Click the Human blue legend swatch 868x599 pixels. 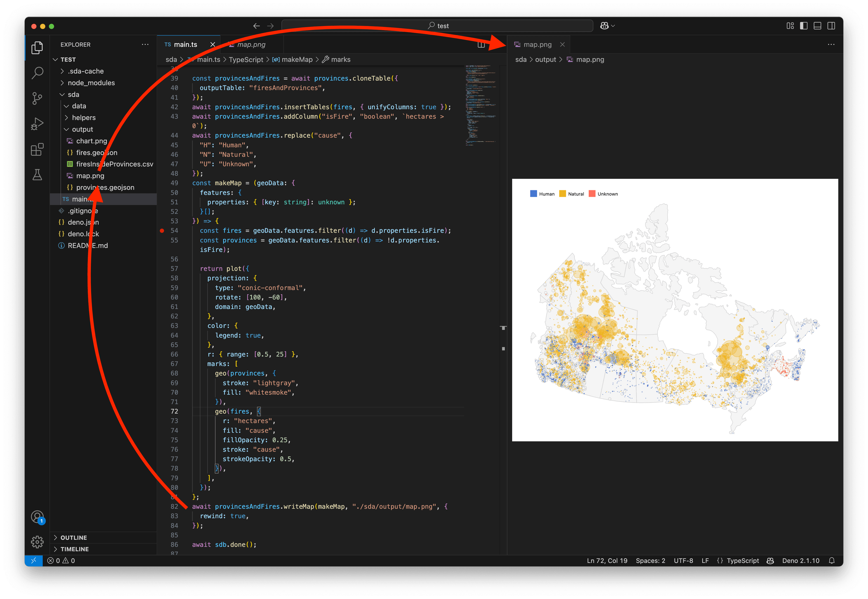point(533,194)
